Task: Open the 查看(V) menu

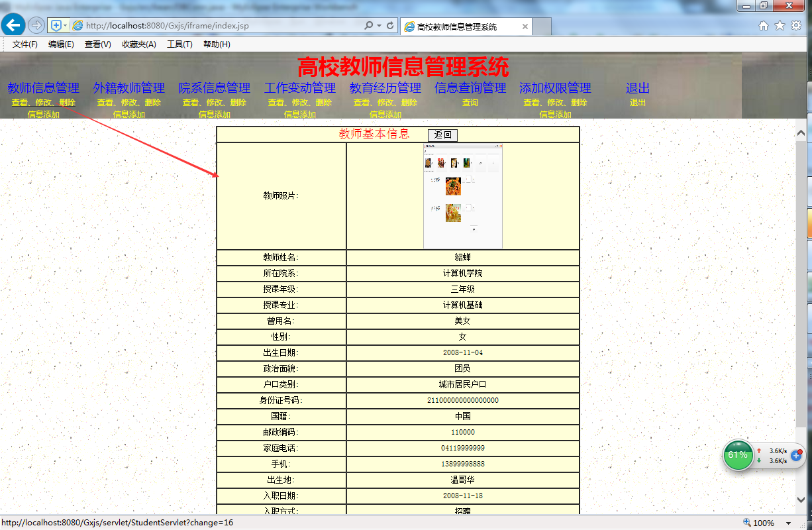Action: tap(97, 44)
